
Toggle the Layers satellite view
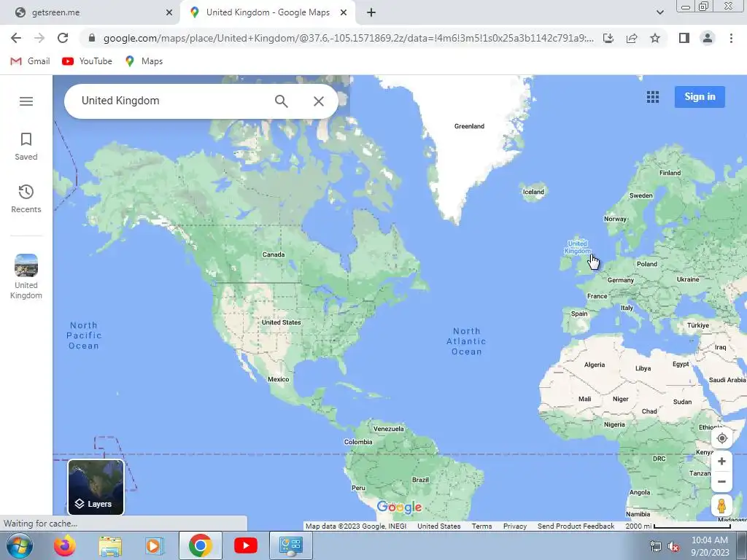coord(96,487)
